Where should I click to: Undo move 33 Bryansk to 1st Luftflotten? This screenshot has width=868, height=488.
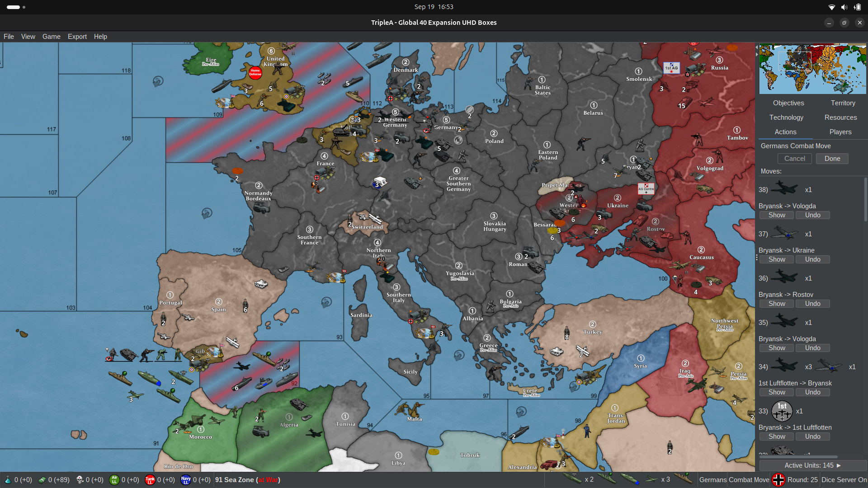click(812, 436)
